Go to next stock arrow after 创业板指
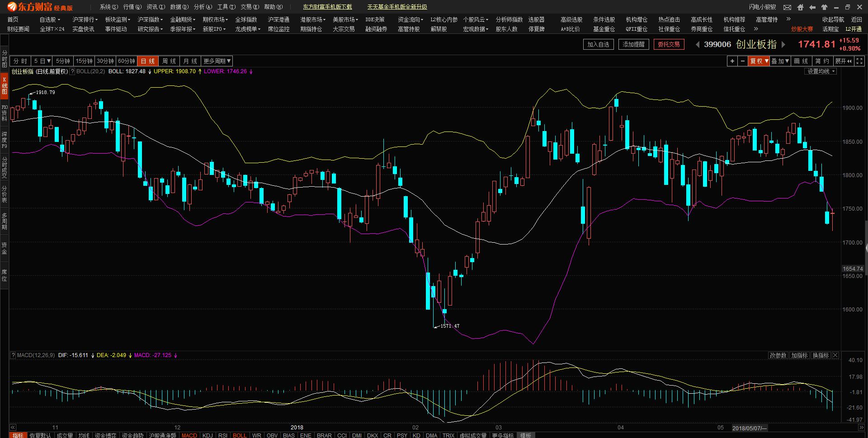The height and width of the screenshot is (438, 868). click(783, 44)
